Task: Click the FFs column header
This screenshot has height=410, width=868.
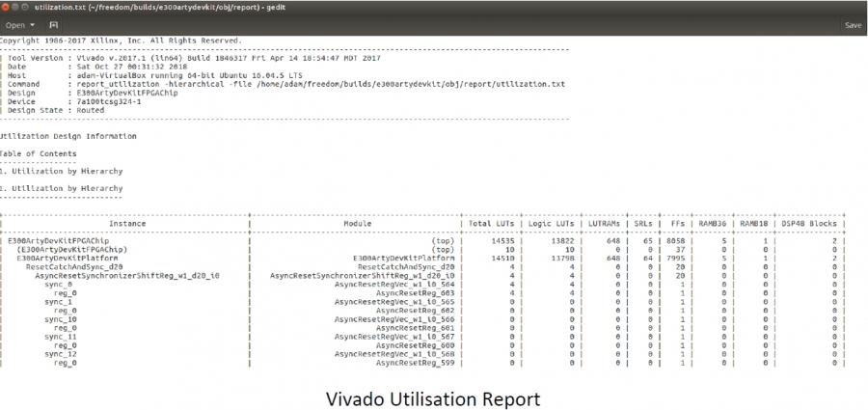Action: (x=678, y=223)
